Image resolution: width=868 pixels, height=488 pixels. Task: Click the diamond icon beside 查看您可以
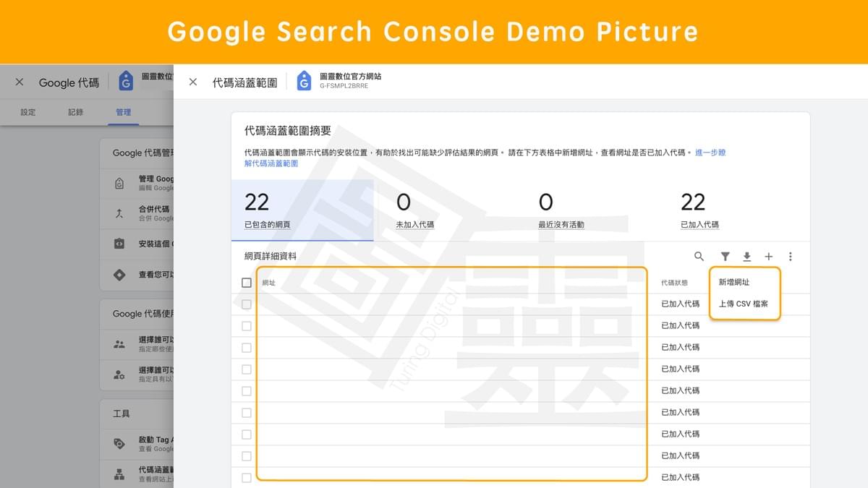click(x=119, y=275)
